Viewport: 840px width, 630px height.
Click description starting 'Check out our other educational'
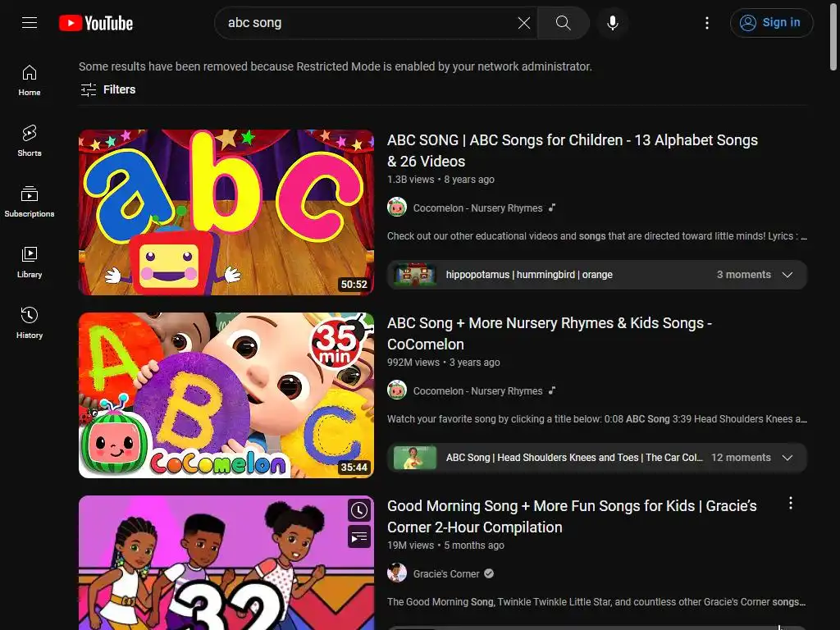[x=597, y=235]
